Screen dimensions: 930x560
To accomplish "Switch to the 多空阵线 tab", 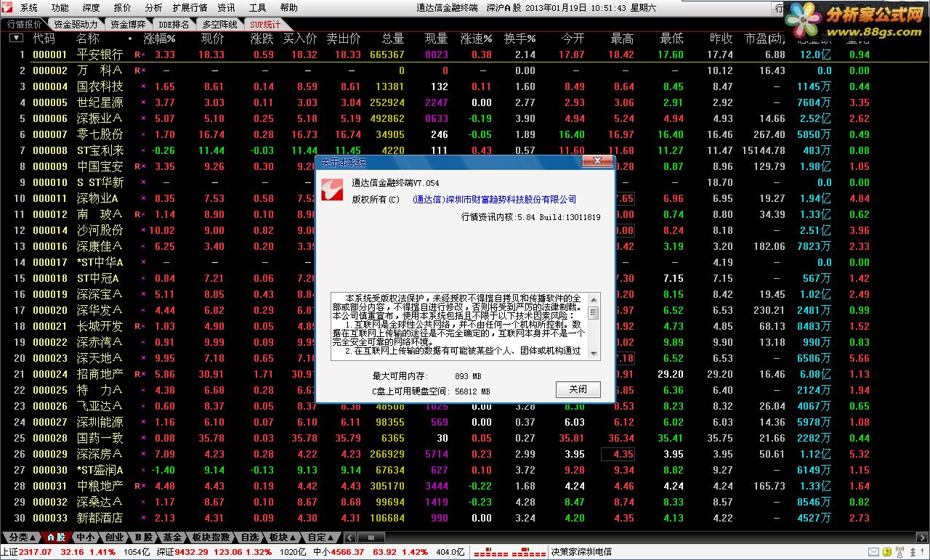I will click(219, 24).
